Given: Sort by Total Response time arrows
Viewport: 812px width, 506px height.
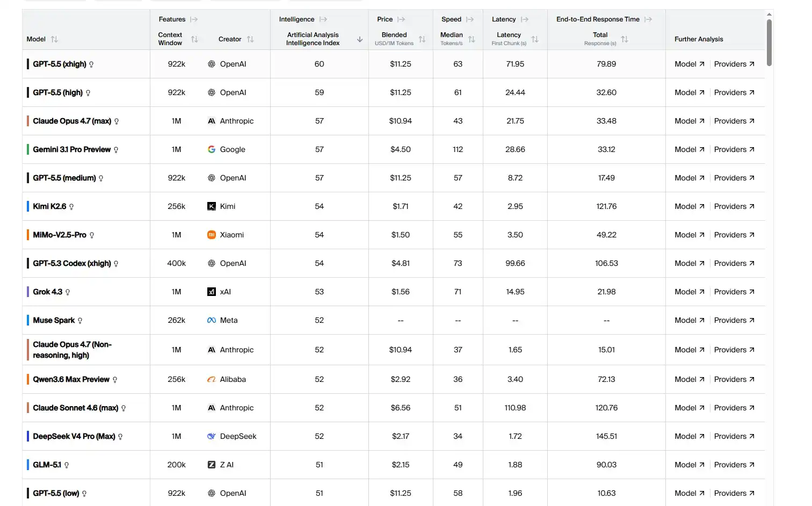Looking at the screenshot, I should point(625,39).
